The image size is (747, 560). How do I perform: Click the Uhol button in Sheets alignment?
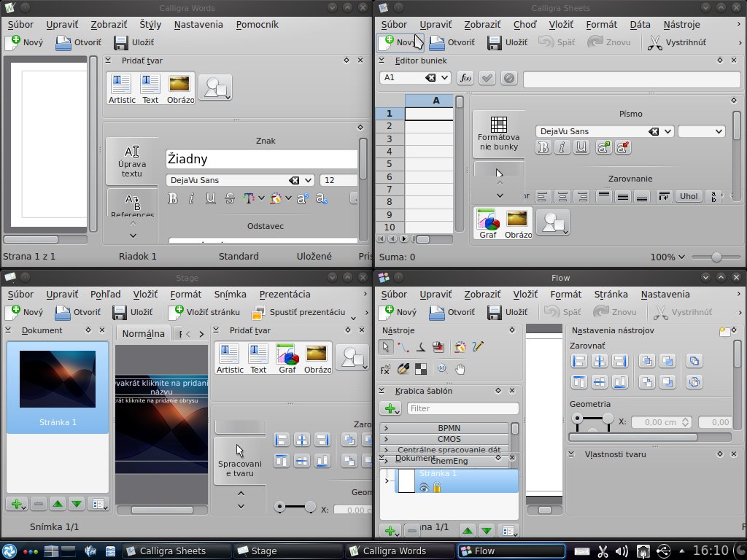(688, 196)
